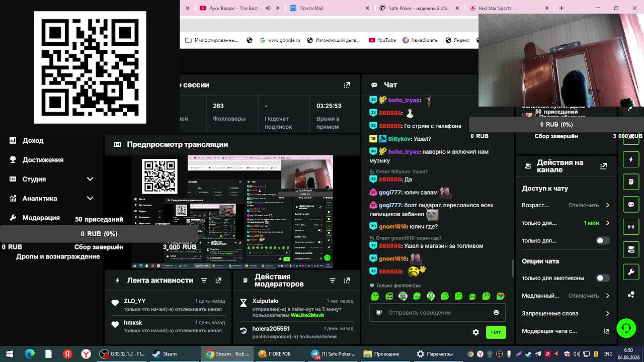Click the Отправить сообщение chat input

437,313
